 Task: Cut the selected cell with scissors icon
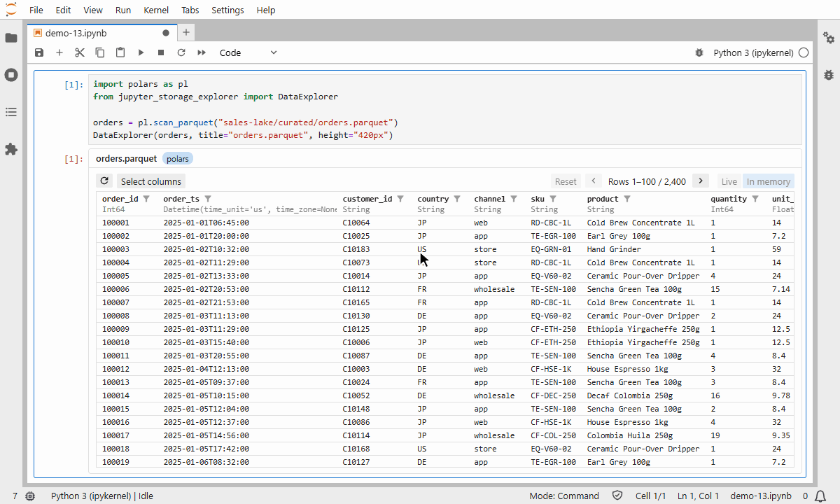tap(80, 52)
